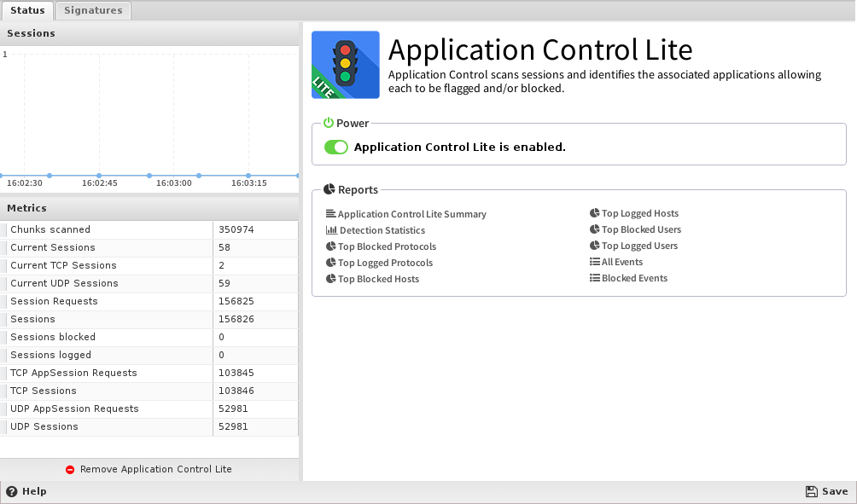Toggle the Application Control Lite power switch
This screenshot has height=504, width=857.
[335, 147]
